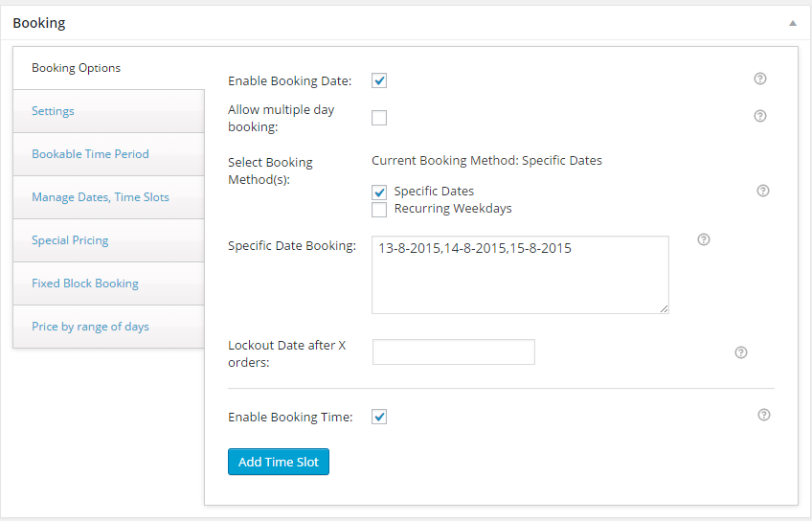Enable the Recurring Weekdays checkbox
The height and width of the screenshot is (521, 812).
pos(379,210)
